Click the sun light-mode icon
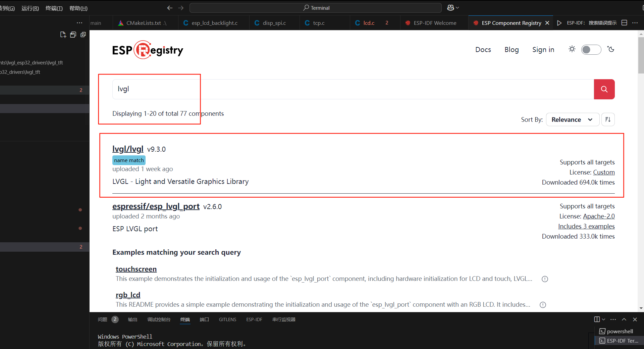The width and height of the screenshot is (644, 349). pyautogui.click(x=572, y=49)
